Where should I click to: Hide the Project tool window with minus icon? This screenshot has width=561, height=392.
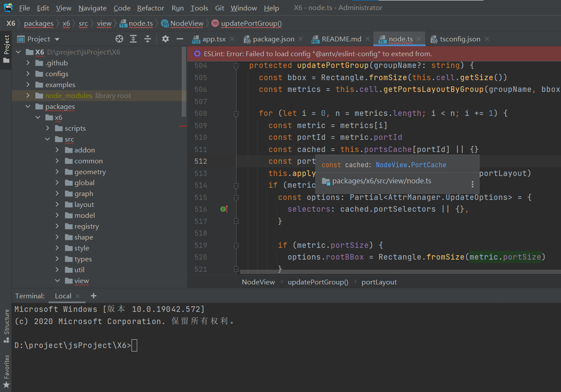[179, 39]
